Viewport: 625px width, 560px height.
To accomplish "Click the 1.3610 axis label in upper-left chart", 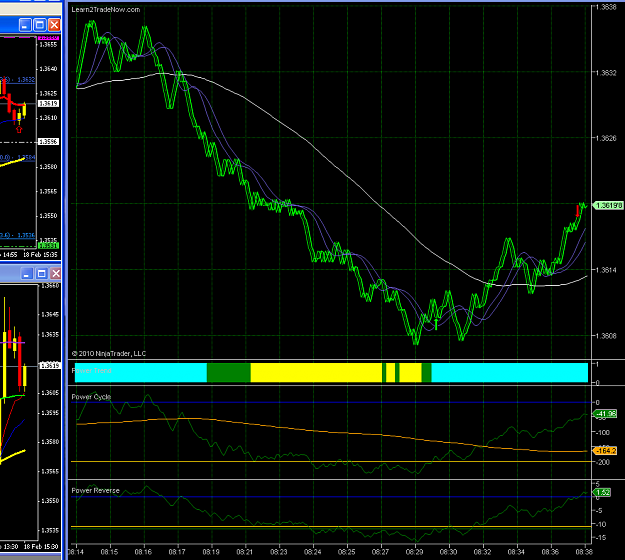I will point(49,118).
